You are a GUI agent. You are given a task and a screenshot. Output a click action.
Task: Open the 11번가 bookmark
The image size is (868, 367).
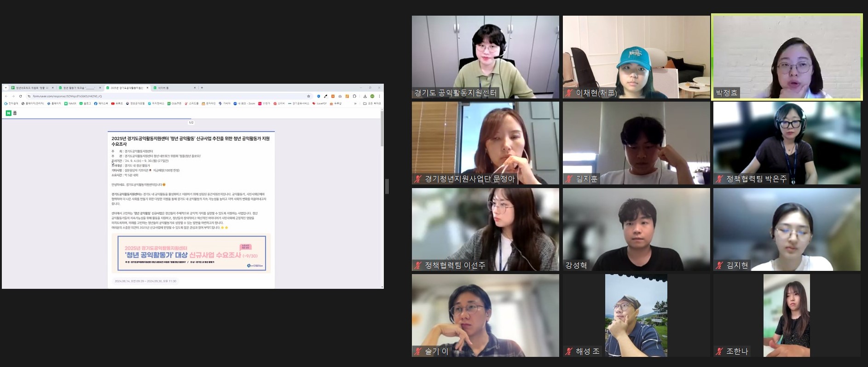(264, 103)
